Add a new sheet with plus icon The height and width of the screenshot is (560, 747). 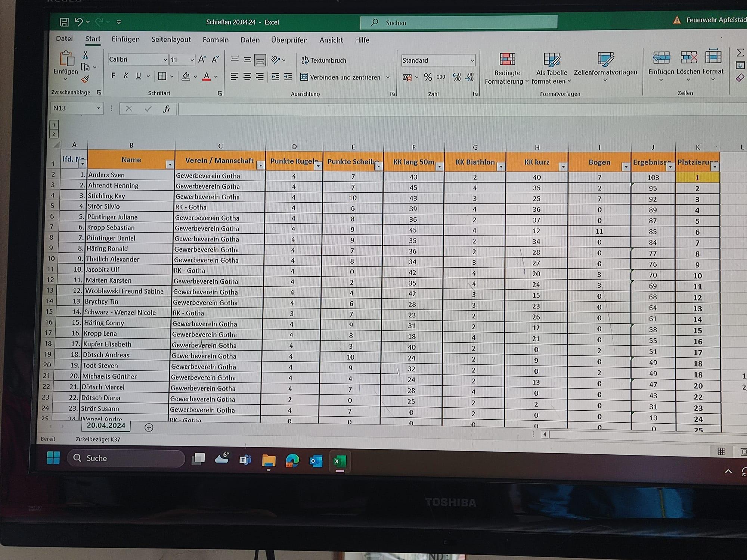(149, 427)
